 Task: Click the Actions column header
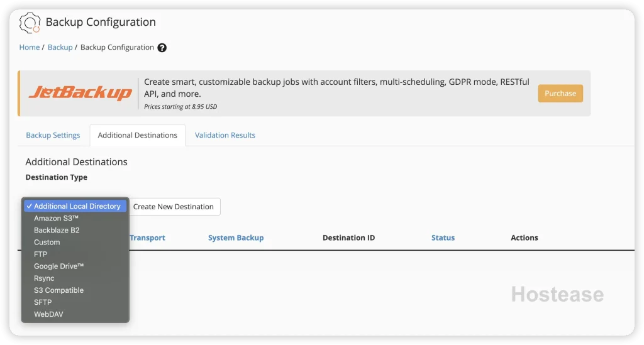pos(525,238)
